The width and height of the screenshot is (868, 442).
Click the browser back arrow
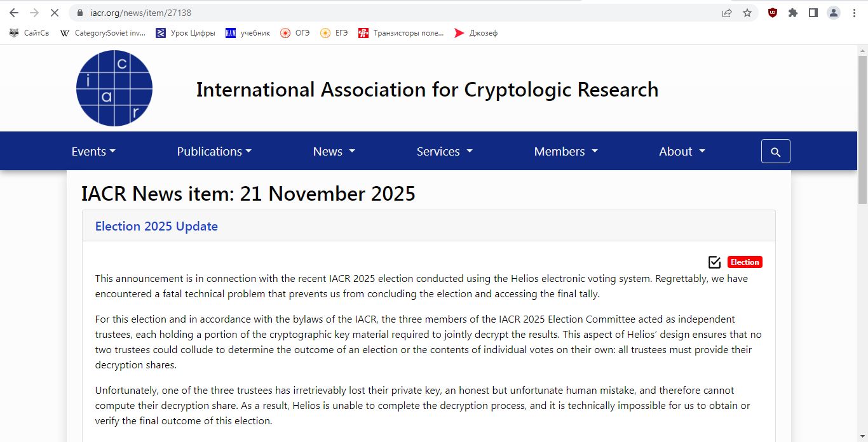[x=14, y=13]
